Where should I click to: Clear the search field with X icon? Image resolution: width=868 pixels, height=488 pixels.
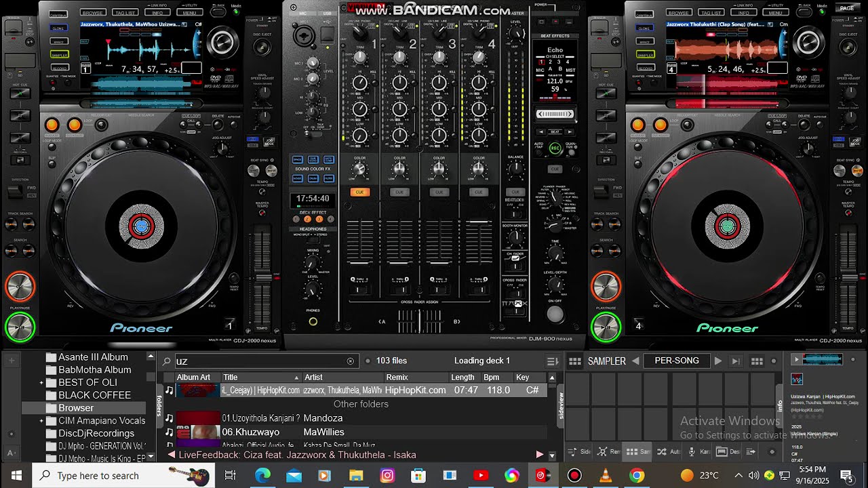coord(351,361)
